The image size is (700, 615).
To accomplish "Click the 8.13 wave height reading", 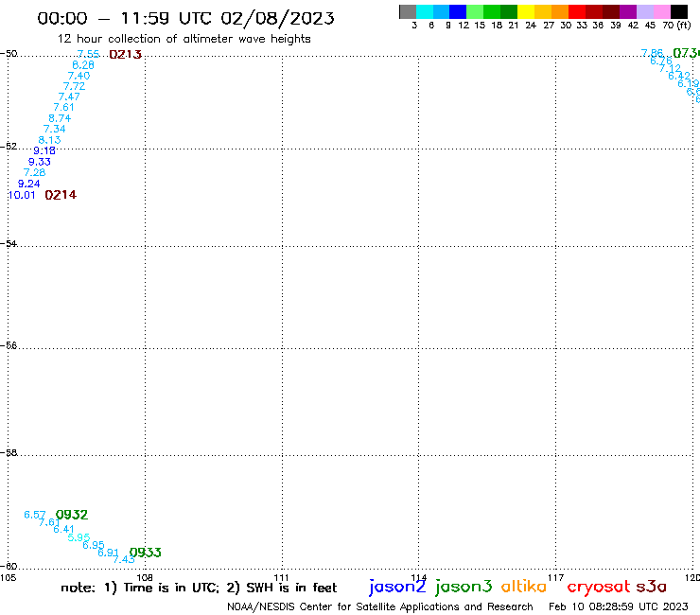I will [x=49, y=140].
